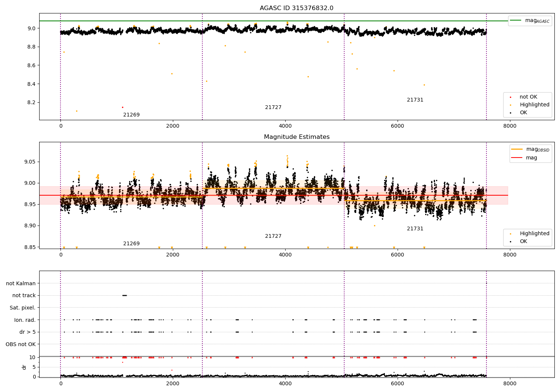The image size is (560, 392).
Task: Click OBSID label 21727 in Magnitude Estimates plot
Action: click(x=273, y=236)
